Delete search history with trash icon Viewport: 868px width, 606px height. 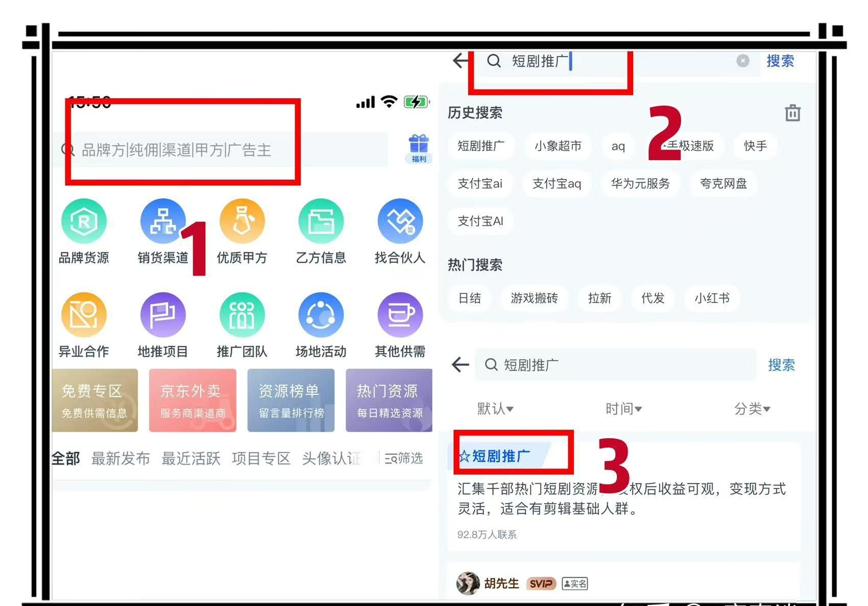tap(792, 113)
